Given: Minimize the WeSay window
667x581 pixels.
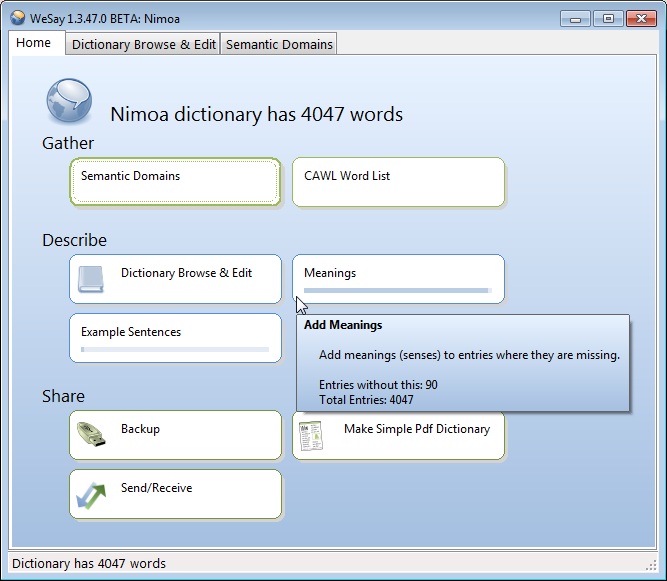Looking at the screenshot, I should tap(575, 19).
